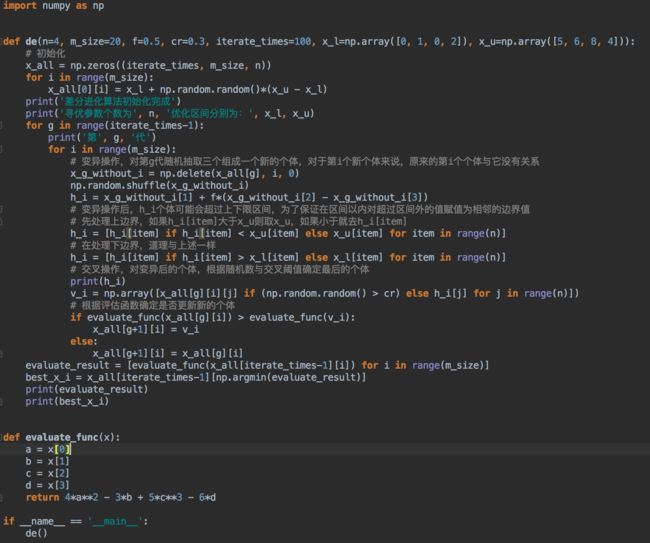Viewport: 650px width, 543px height.
Task: Click the 'np.random.shuffle(x_g_without_i)' line
Action: pyautogui.click(x=160, y=186)
